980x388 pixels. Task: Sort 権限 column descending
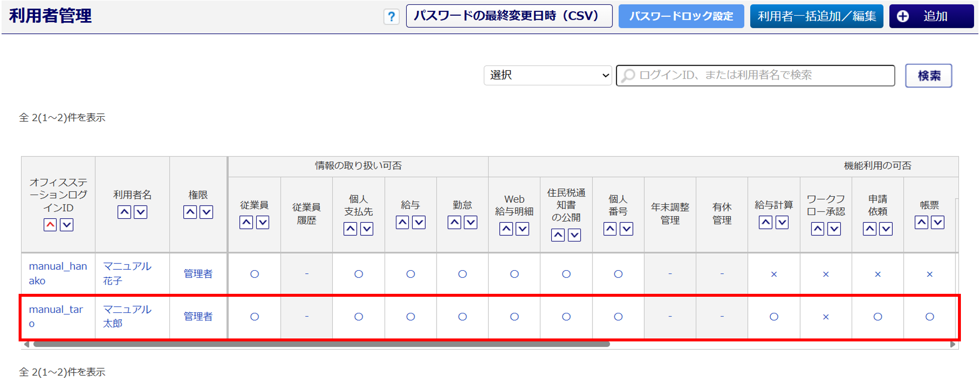click(x=206, y=212)
